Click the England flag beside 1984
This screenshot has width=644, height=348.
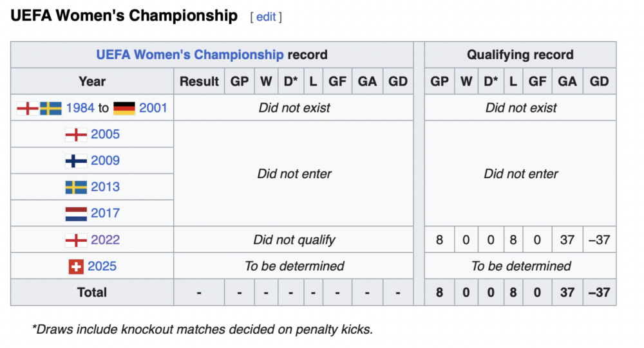[x=28, y=108]
